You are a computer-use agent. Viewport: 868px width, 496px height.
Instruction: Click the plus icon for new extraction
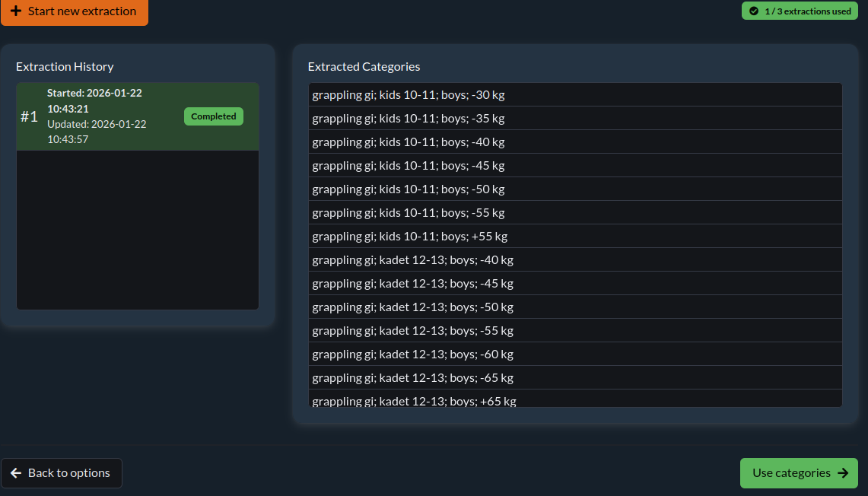point(16,11)
